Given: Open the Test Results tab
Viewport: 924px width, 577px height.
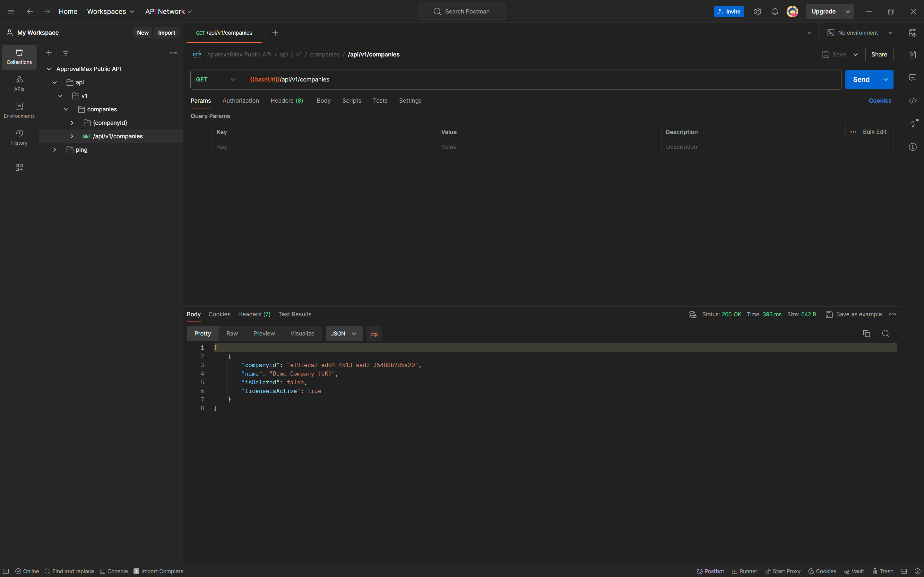Looking at the screenshot, I should click(295, 314).
